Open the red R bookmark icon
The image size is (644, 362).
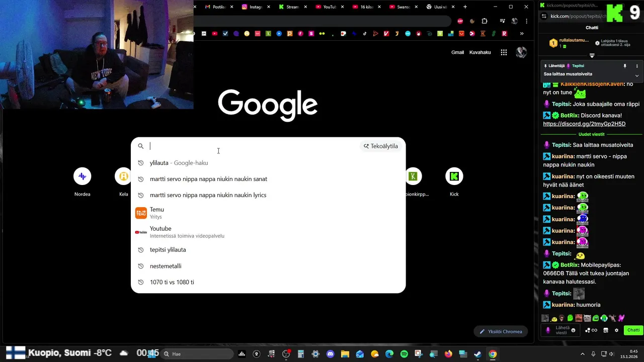pyautogui.click(x=504, y=34)
